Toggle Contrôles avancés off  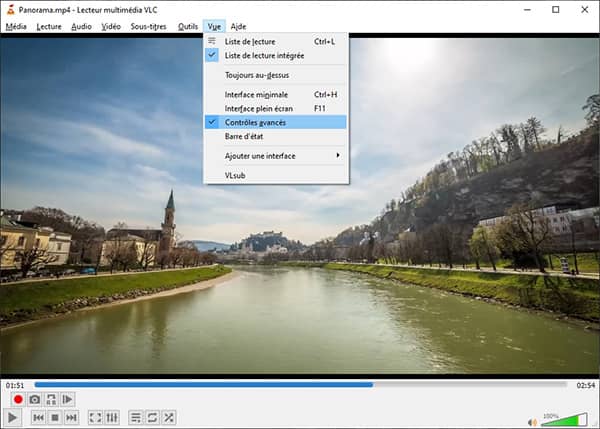coord(276,122)
